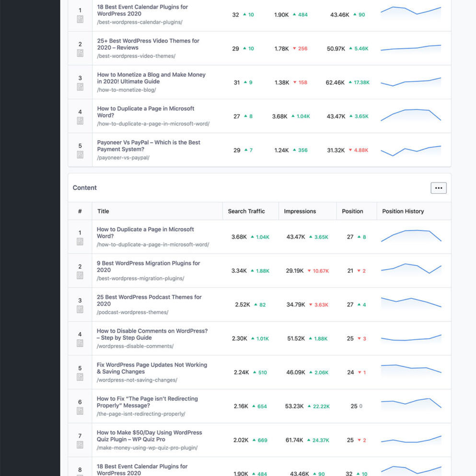Screen dimensions: 476x476
Task: Open the "How to Make $50/Day Using WordPress Quiz Plugin" post
Action: 148,436
